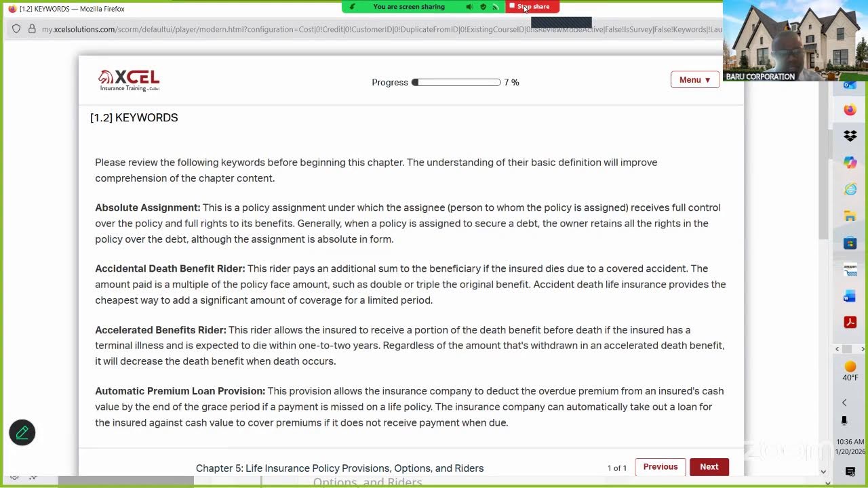Click the Zoom icon left of 'You are screen sharing'

[352, 7]
